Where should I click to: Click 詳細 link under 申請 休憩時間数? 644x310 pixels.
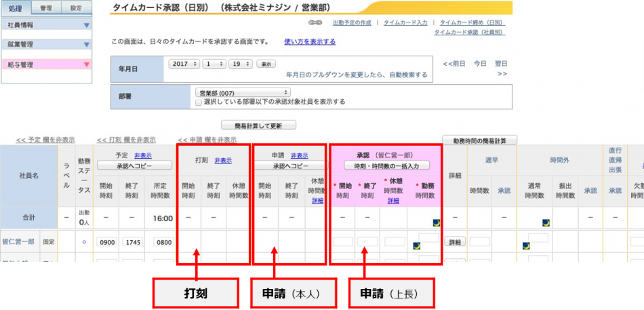tap(317, 201)
